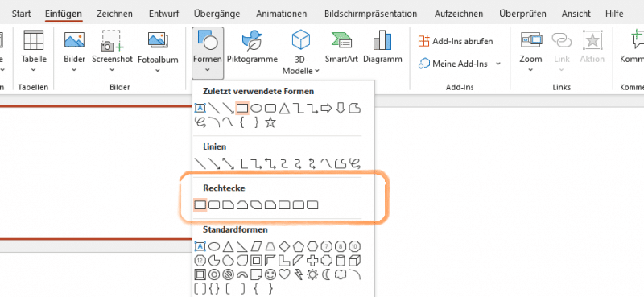Image resolution: width=644 pixels, height=297 pixels.
Task: Insert the diamond shape from Standardformen
Action: pos(284,246)
